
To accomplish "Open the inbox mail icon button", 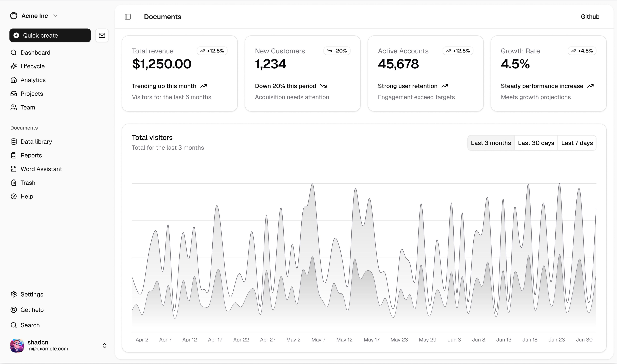I will [x=102, y=35].
